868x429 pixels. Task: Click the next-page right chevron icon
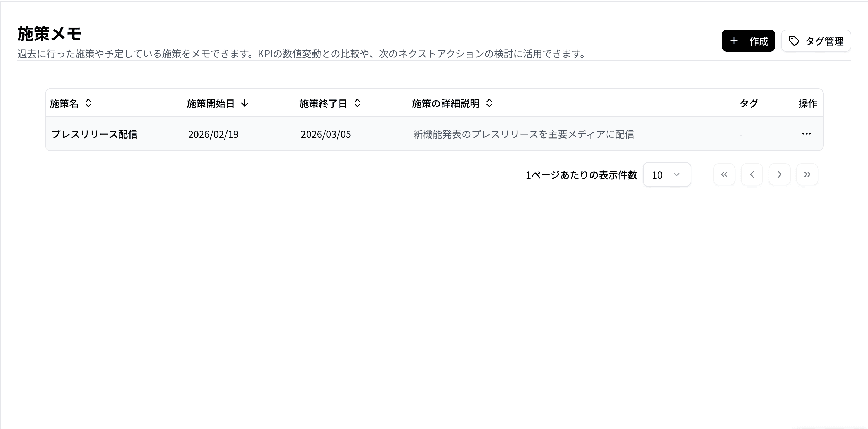point(780,174)
